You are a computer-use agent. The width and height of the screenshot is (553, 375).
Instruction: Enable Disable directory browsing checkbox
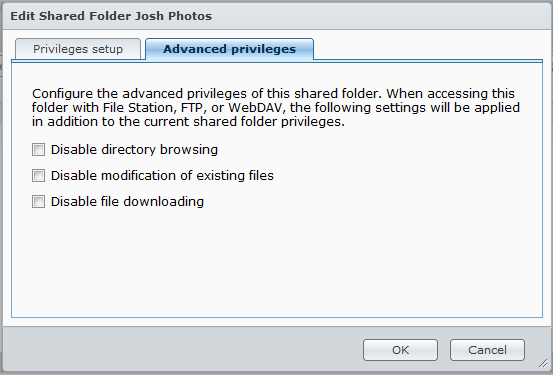[x=38, y=150]
